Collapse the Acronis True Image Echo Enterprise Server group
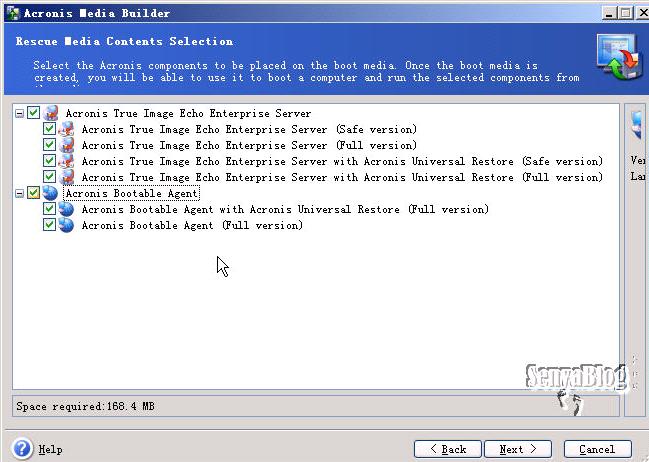The width and height of the screenshot is (649, 462). click(19, 113)
